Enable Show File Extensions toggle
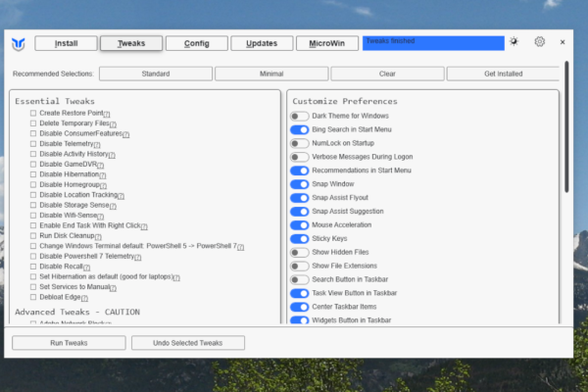 tap(299, 266)
